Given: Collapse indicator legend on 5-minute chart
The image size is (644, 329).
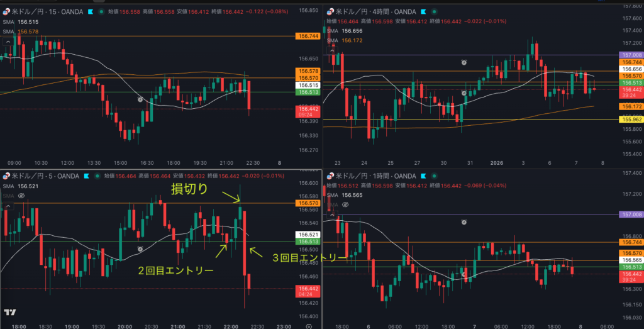Looking at the screenshot, I should coord(8,205).
